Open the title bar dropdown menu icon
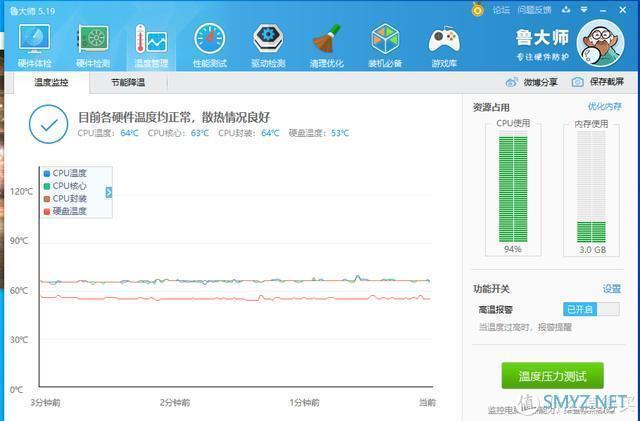The height and width of the screenshot is (421, 640). point(584,9)
